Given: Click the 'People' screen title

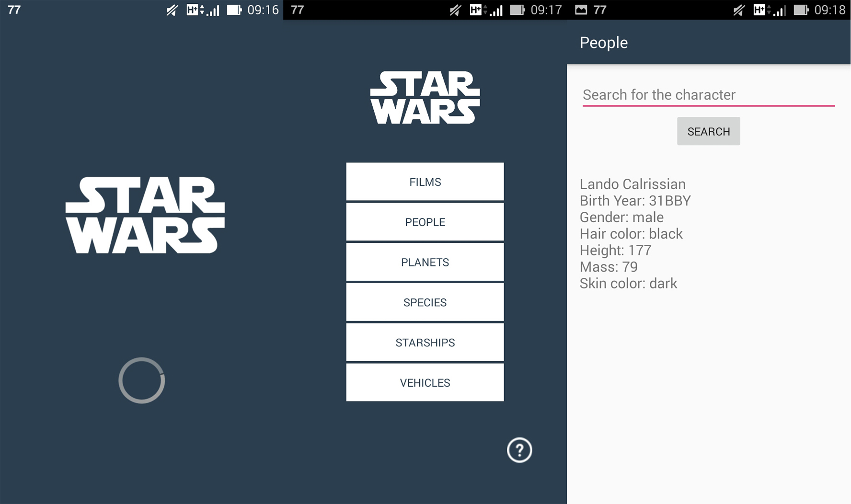Looking at the screenshot, I should pyautogui.click(x=603, y=43).
